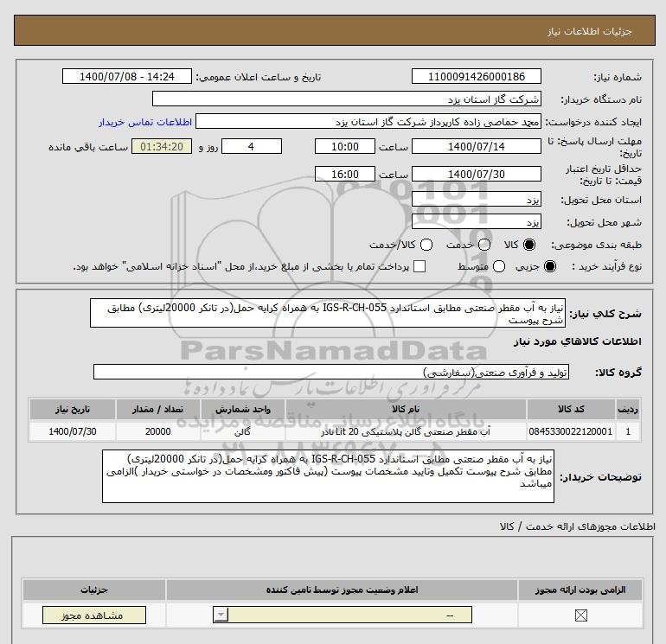Click the ایجاد کننده درخواست field
This screenshot has width=666, height=644.
coord(368,122)
